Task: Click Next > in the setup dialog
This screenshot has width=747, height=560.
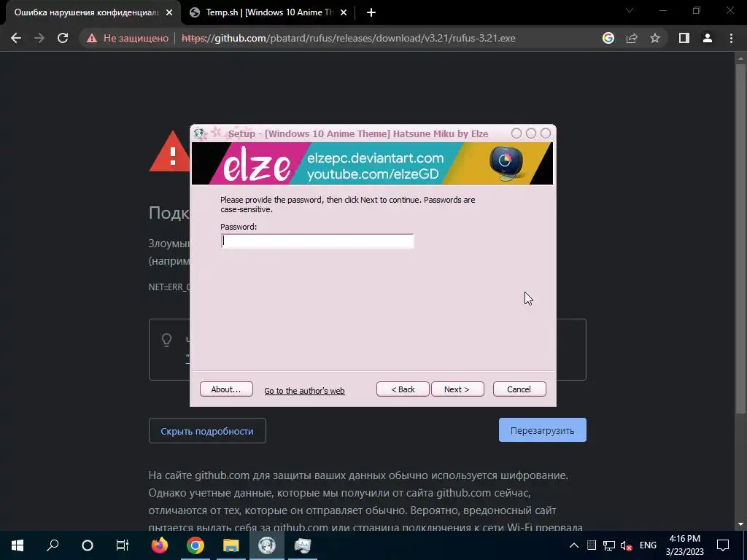Action: click(457, 389)
